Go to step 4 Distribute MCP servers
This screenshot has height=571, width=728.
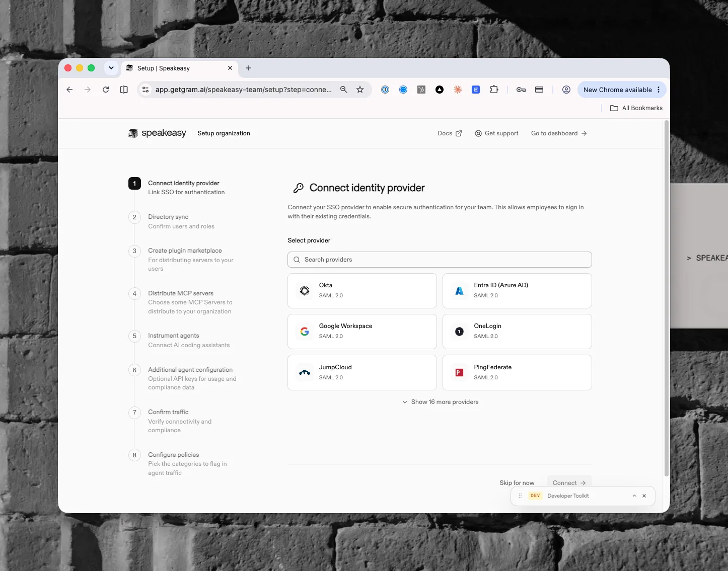pos(181,302)
